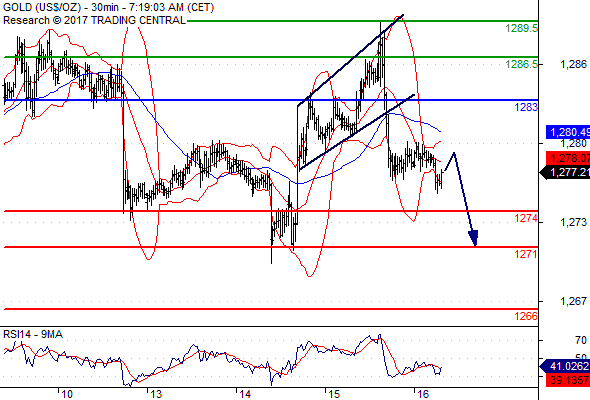Select the 1289.5 resistance label
Screen dimensions: 590x400
point(522,28)
